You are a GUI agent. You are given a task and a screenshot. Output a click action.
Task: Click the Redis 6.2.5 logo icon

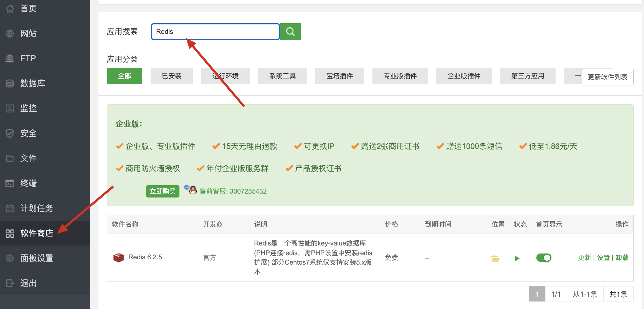(x=119, y=258)
